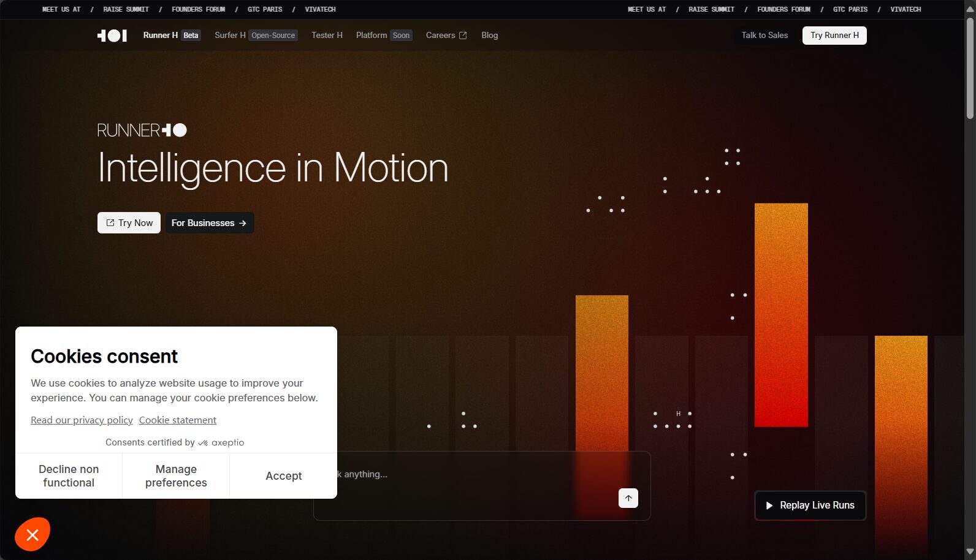Click the page vertical scrollbar thumb

970,67
